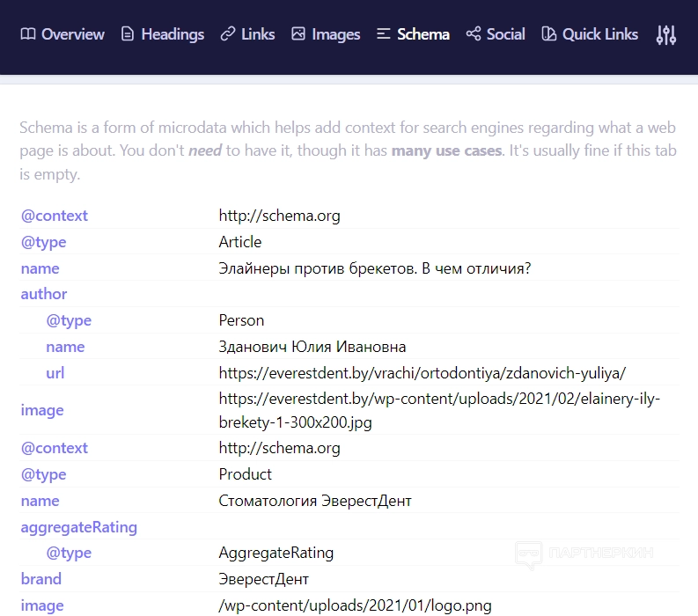
Task: Click the author property row label
Action: click(x=44, y=294)
